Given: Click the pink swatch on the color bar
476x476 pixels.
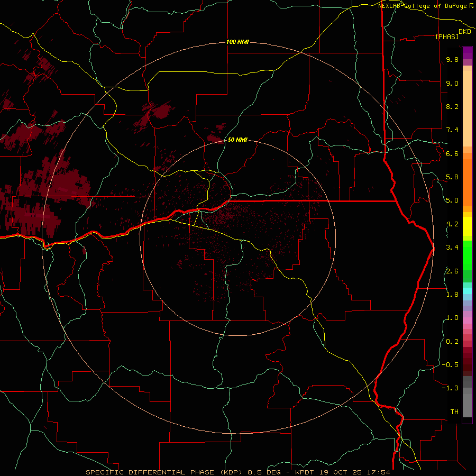Looking at the screenshot, I should (x=467, y=321).
